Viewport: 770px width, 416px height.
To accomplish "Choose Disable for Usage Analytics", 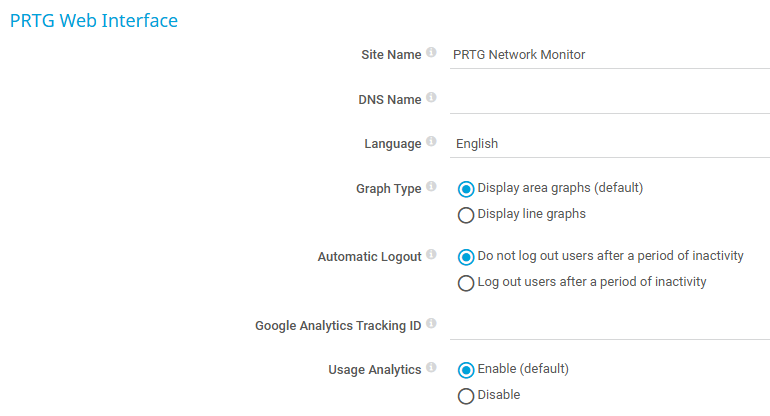I will pyautogui.click(x=466, y=396).
